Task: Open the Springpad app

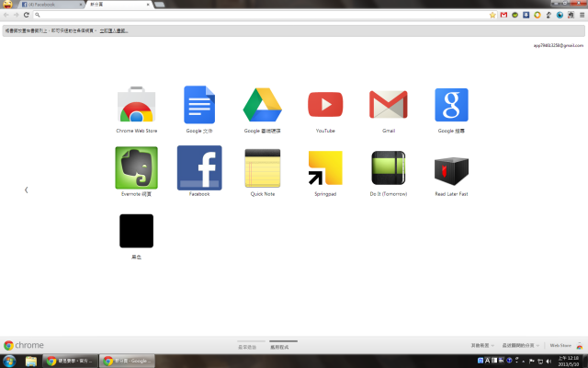Action: pos(325,167)
